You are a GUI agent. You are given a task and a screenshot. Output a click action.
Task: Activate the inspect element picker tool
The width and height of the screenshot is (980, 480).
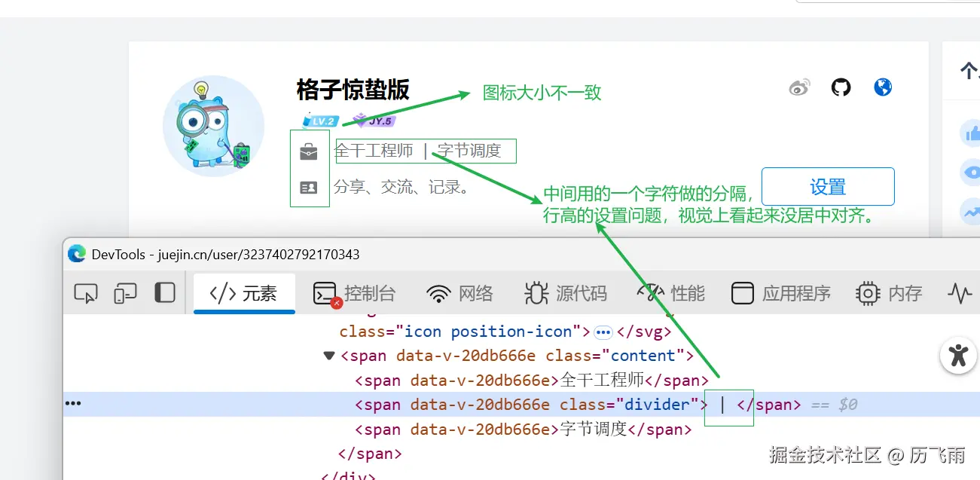(86, 293)
